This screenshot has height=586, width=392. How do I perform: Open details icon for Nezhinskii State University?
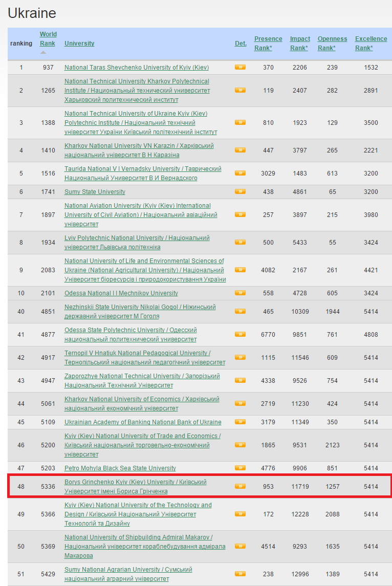coord(240,311)
